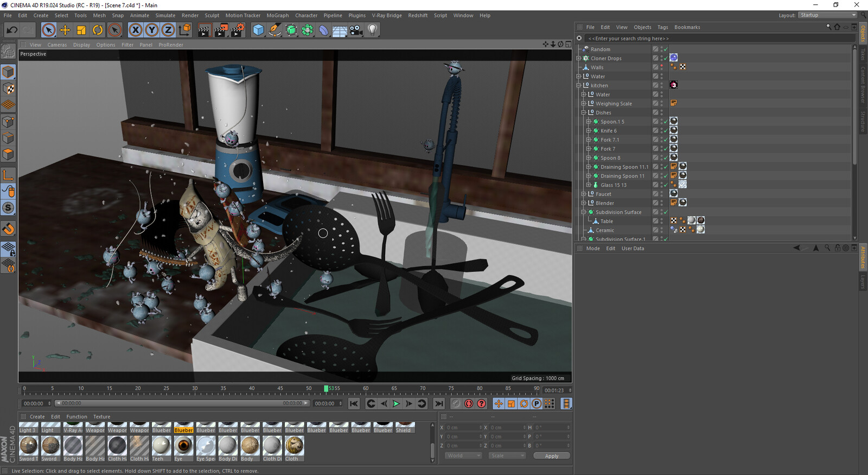The height and width of the screenshot is (475, 868).
Task: Open the MoGraph menu
Action: pyautogui.click(x=278, y=15)
